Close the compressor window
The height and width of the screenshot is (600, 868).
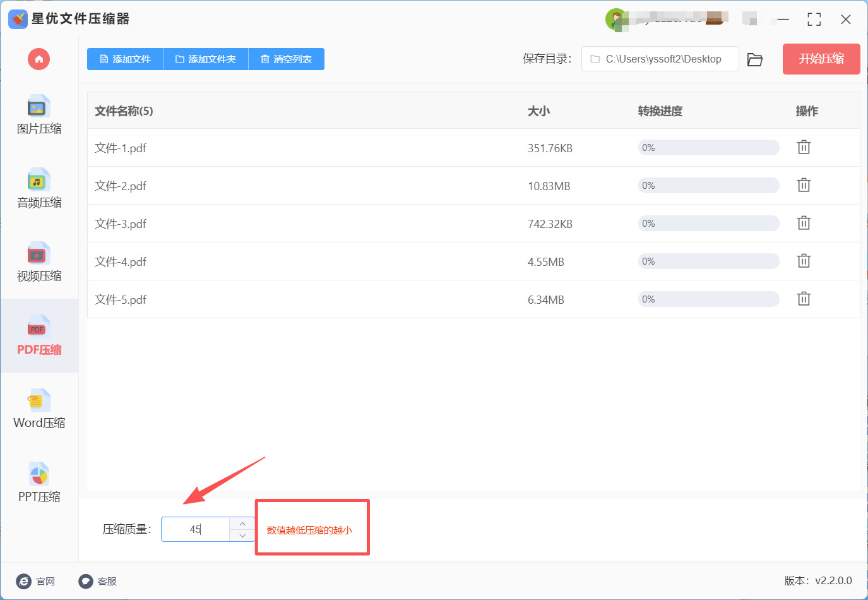(x=846, y=20)
